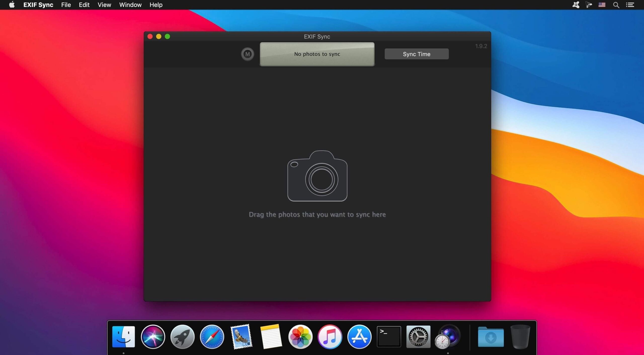Image resolution: width=644 pixels, height=355 pixels.
Task: Open Safari from the Dock
Action: [212, 336]
